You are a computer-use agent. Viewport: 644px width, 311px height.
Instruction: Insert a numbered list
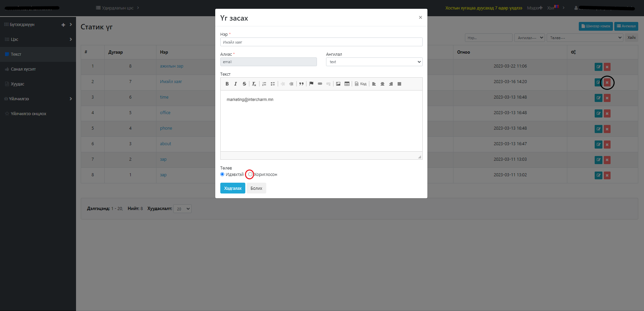coord(264,84)
